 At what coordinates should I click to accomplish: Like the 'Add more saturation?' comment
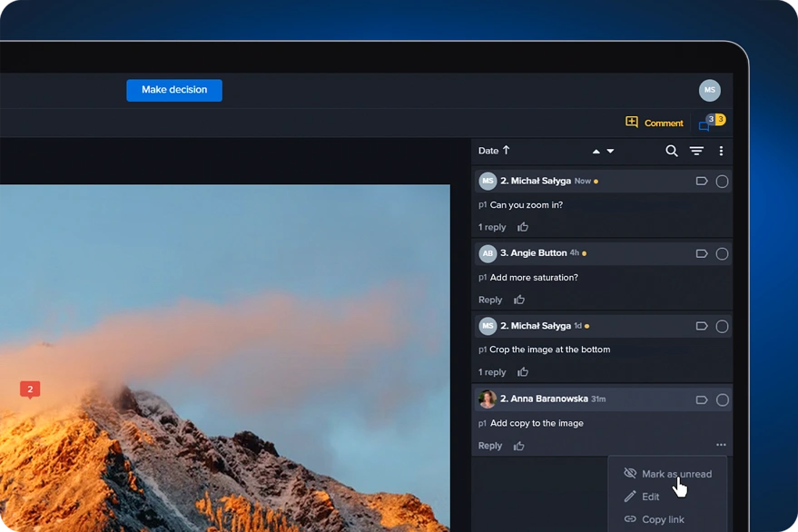point(519,300)
